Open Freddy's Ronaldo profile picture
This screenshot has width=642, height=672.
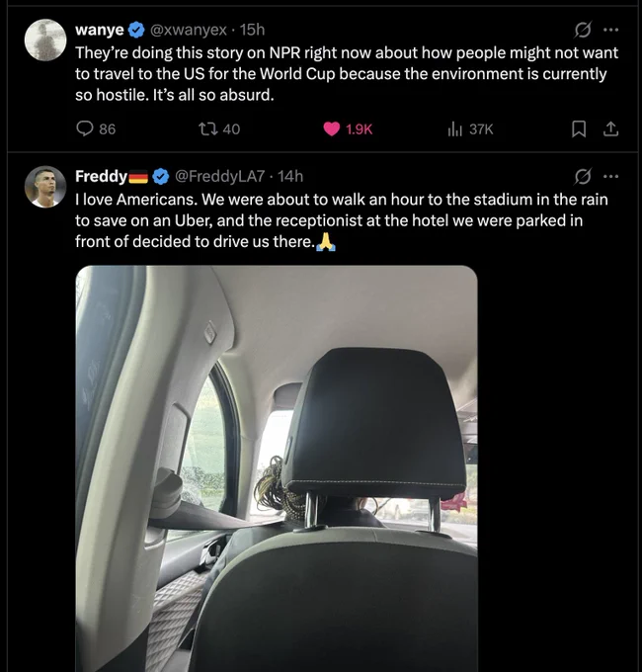tap(45, 187)
